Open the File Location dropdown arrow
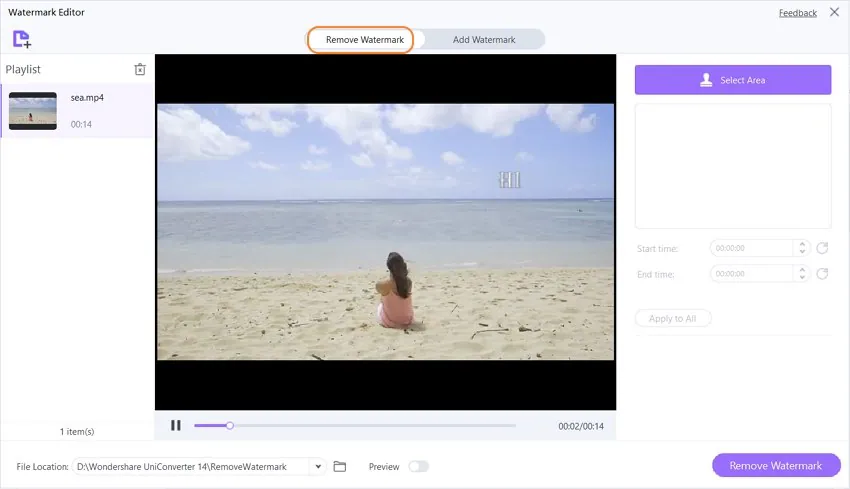 pyautogui.click(x=318, y=466)
